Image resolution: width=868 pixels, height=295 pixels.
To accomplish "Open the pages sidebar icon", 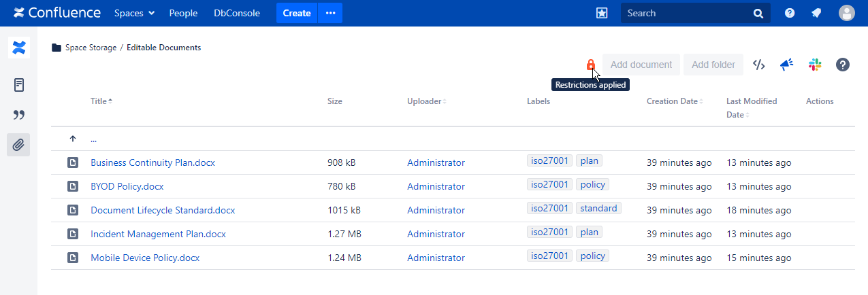I will tap(18, 85).
